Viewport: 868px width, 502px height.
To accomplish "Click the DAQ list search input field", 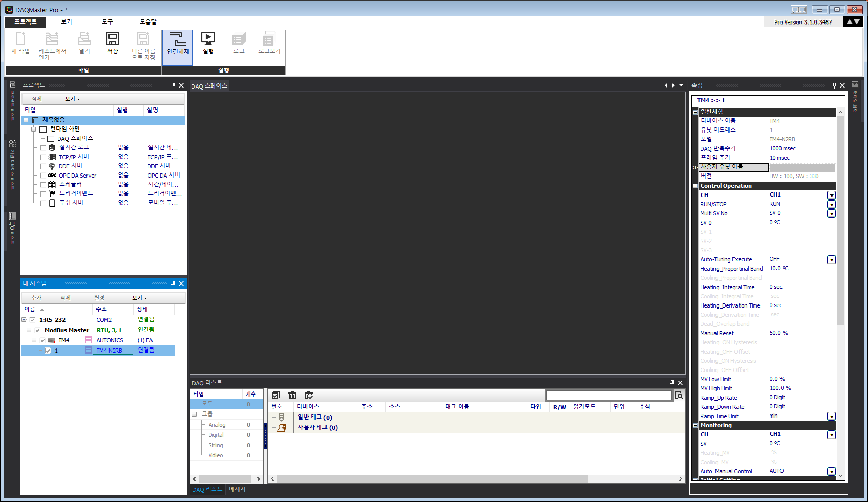I will tap(609, 395).
